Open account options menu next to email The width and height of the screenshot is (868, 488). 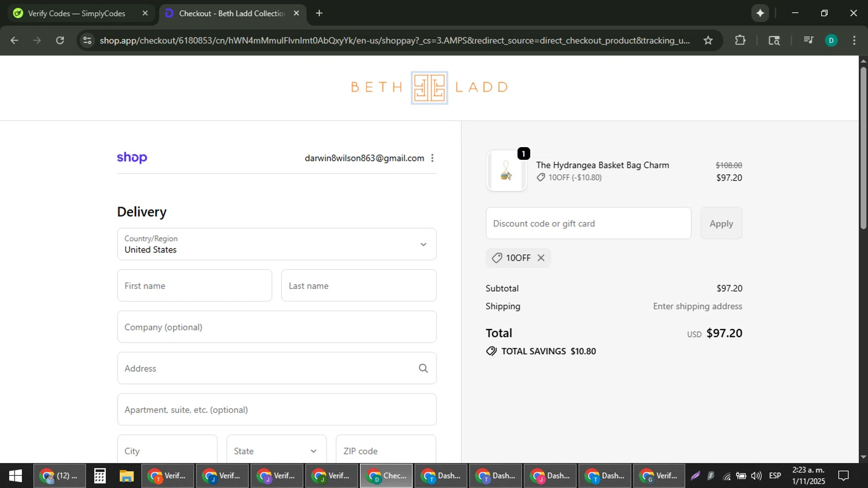[x=432, y=158]
